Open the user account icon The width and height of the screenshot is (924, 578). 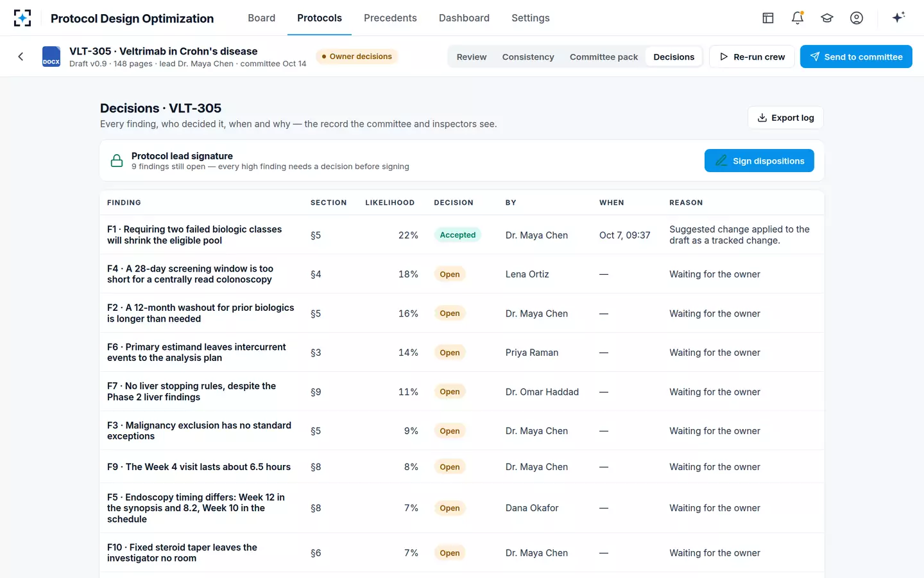pyautogui.click(x=857, y=18)
